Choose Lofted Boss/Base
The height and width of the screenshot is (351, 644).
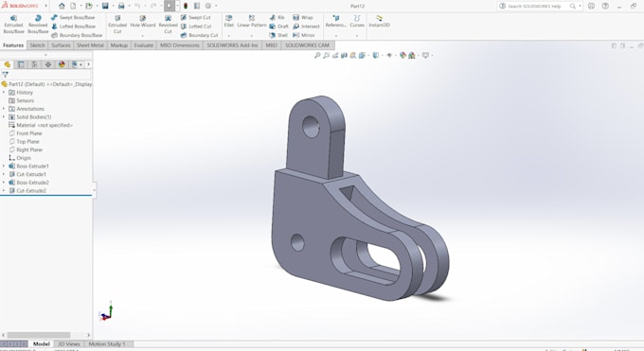click(x=73, y=26)
